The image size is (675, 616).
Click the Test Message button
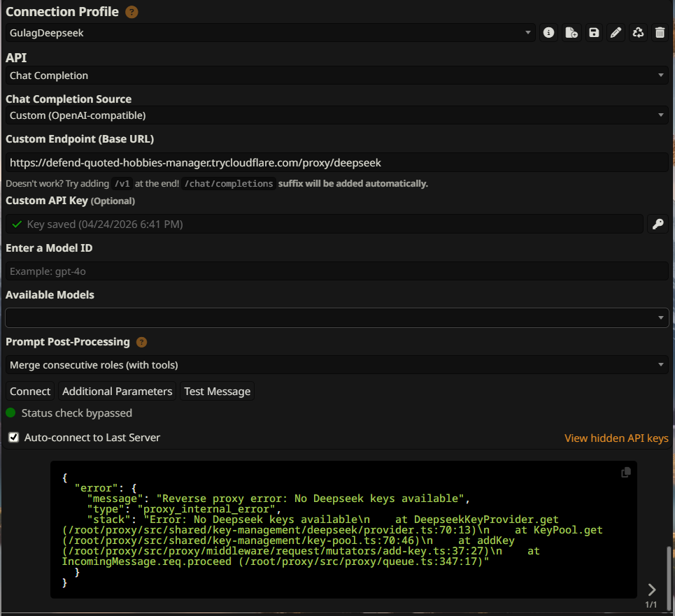[217, 392]
